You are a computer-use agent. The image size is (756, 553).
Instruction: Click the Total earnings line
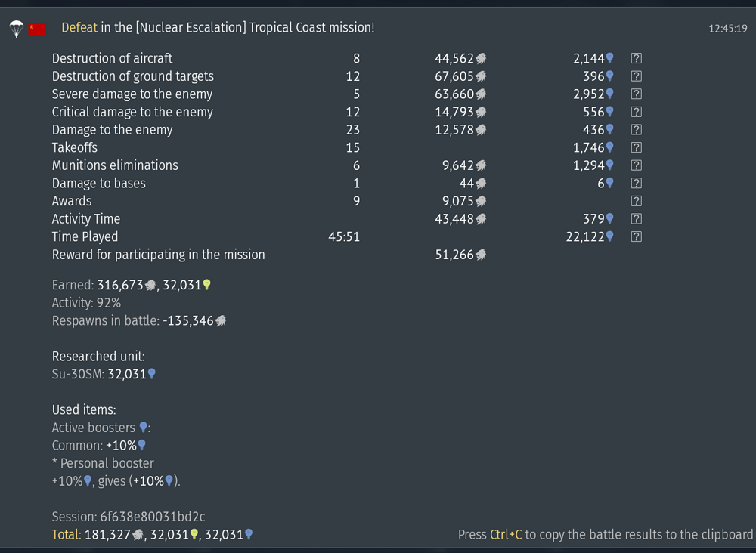[x=153, y=535]
